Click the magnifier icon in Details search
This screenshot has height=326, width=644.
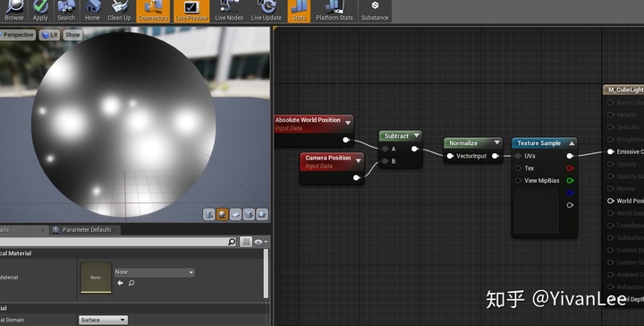[232, 242]
